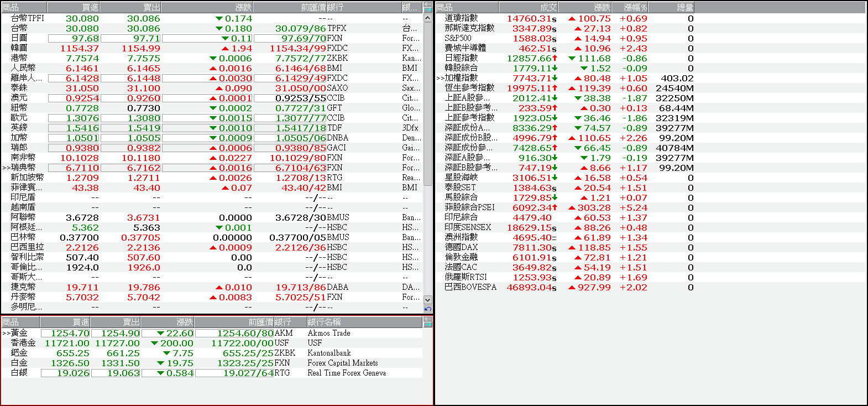868x406 pixels.
Task: Select the 德國DAX index row
Action: pos(651,247)
